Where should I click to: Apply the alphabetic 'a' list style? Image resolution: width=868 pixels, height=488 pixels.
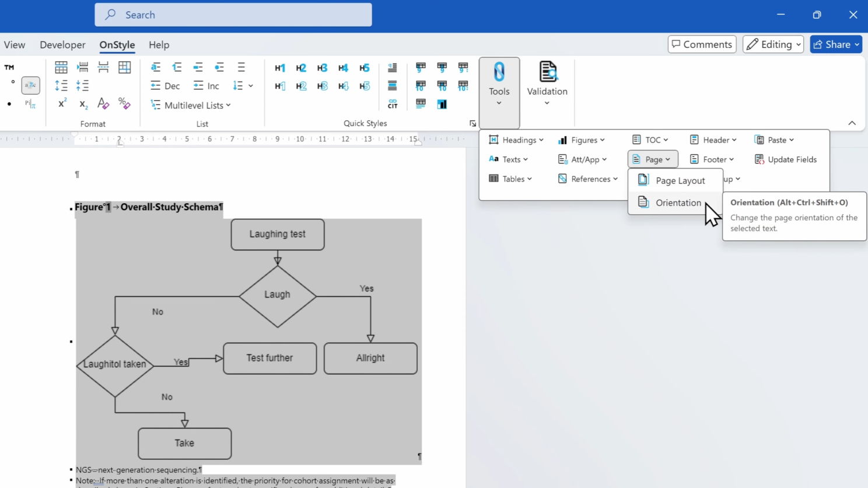click(155, 67)
